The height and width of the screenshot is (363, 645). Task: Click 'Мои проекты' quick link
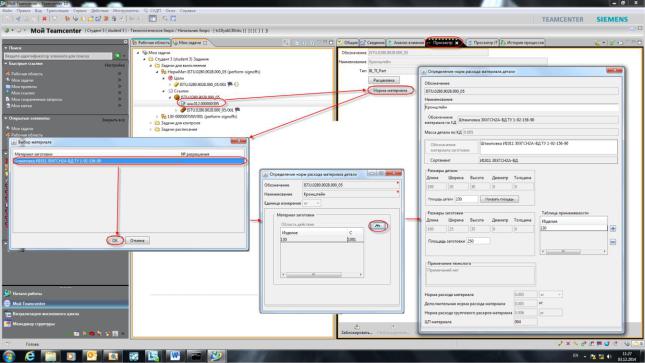point(23,87)
